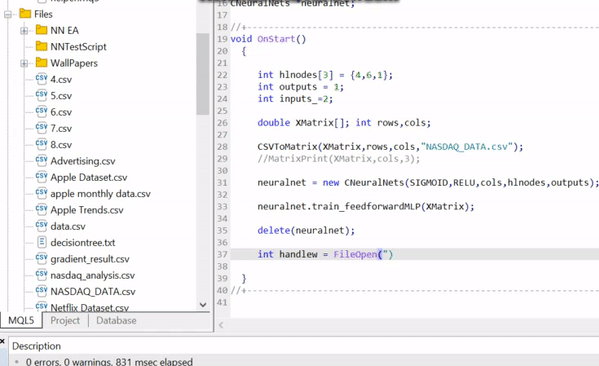Select data.csv file name

(x=68, y=227)
